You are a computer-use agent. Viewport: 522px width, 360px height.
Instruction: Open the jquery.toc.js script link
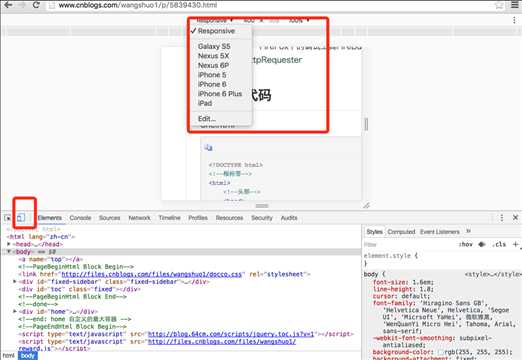(231, 334)
